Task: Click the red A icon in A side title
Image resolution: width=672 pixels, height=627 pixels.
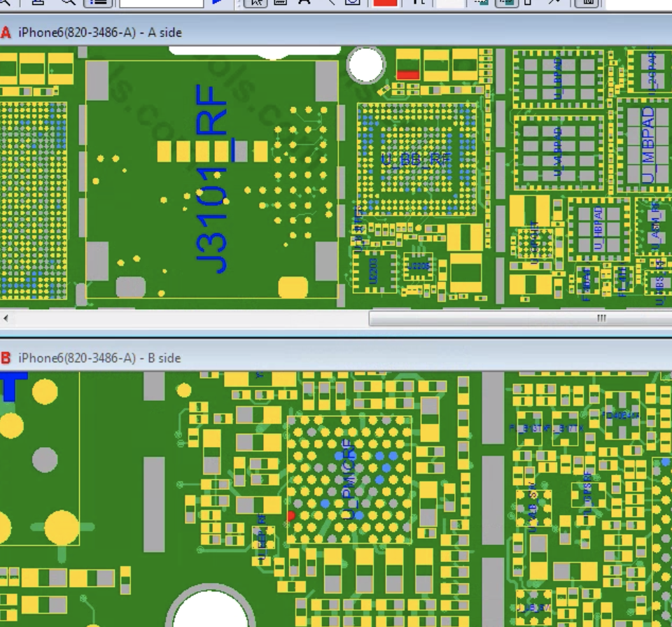Action: click(x=6, y=33)
